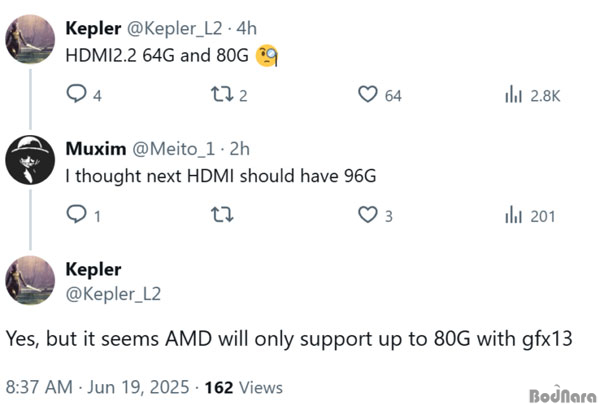Image resolution: width=600 pixels, height=406 pixels.
Task: Open @Kepler_L2 handle in first tweet
Action: [x=174, y=29]
